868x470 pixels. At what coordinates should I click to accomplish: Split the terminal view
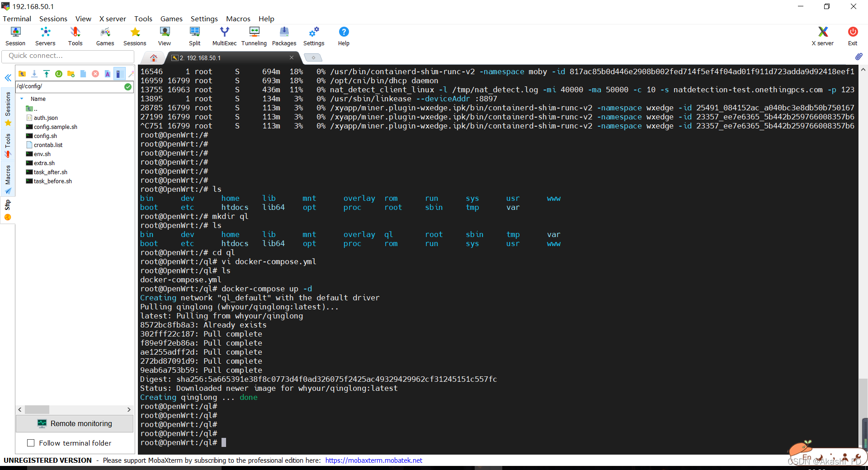pyautogui.click(x=194, y=36)
